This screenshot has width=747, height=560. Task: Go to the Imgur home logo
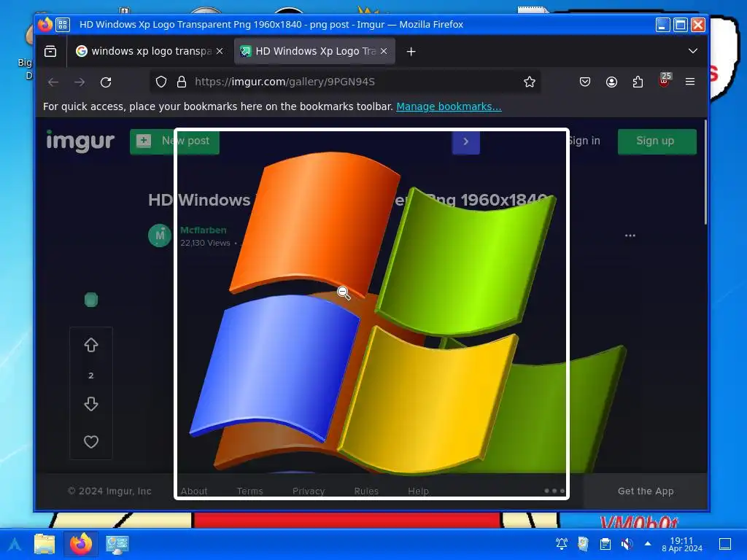(x=80, y=141)
